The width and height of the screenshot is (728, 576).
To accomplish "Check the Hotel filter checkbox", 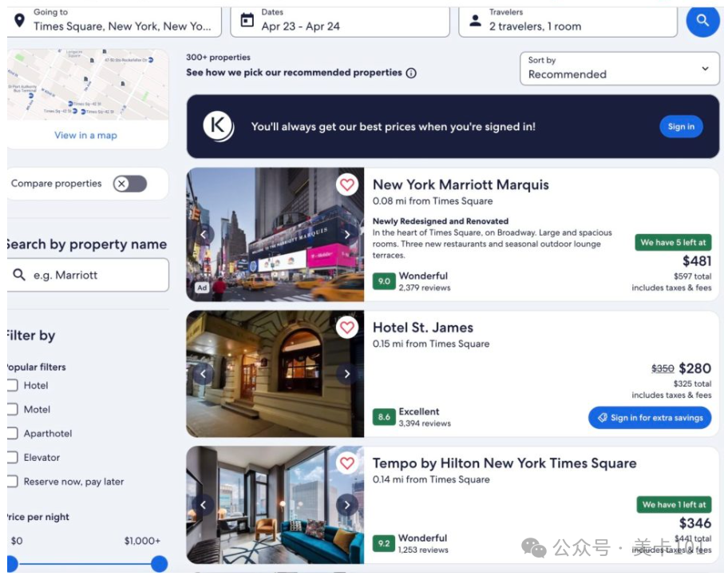I will (x=13, y=385).
